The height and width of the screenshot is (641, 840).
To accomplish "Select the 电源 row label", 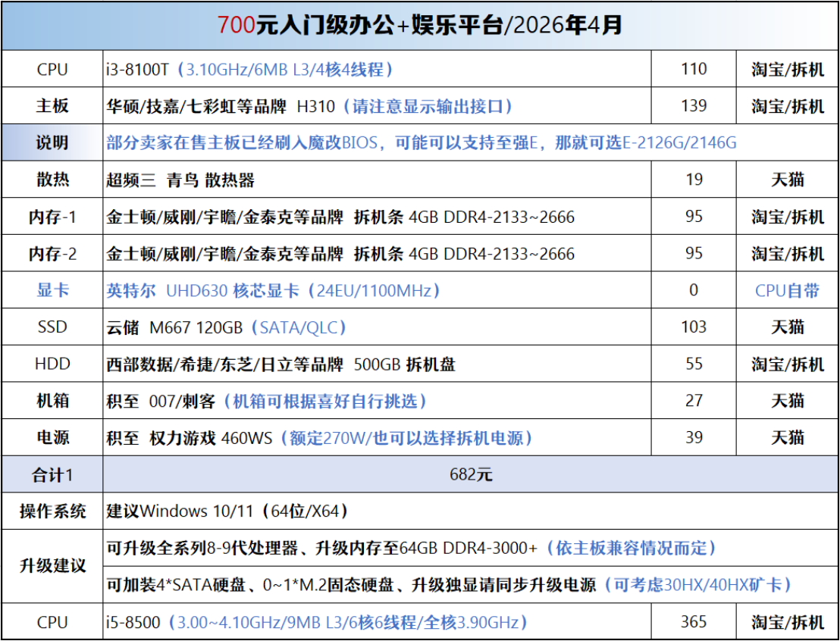I will pos(52,437).
